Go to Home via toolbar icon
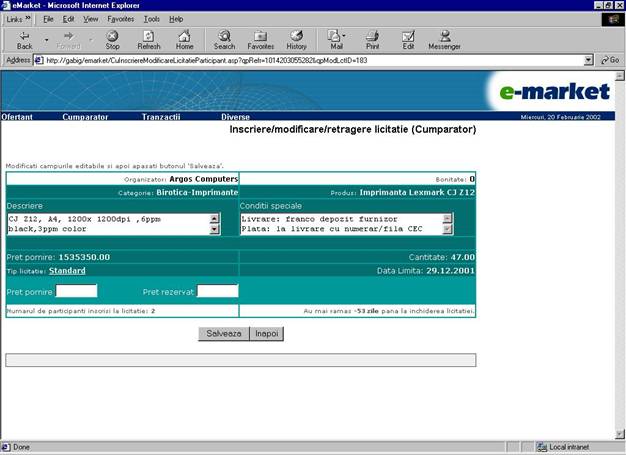 click(184, 39)
